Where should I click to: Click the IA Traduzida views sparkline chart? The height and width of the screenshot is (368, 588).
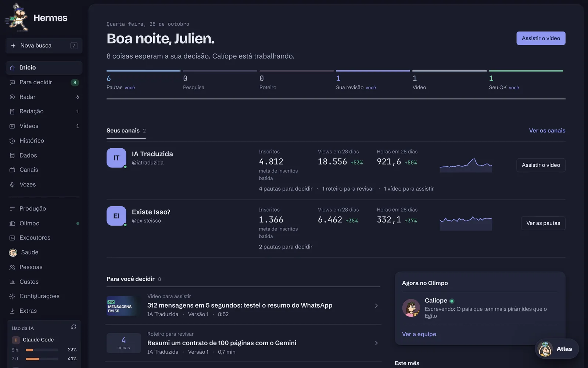click(x=466, y=165)
